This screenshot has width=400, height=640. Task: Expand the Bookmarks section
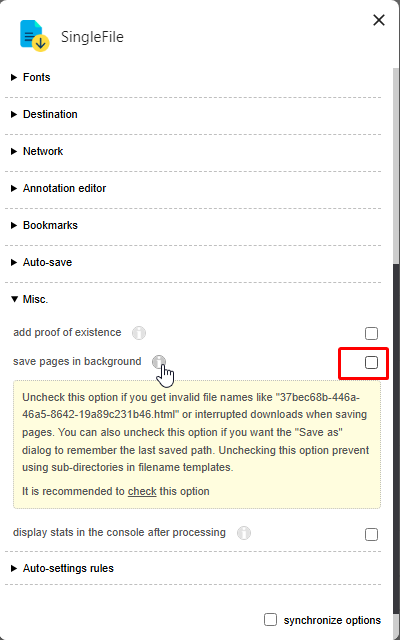click(44, 225)
